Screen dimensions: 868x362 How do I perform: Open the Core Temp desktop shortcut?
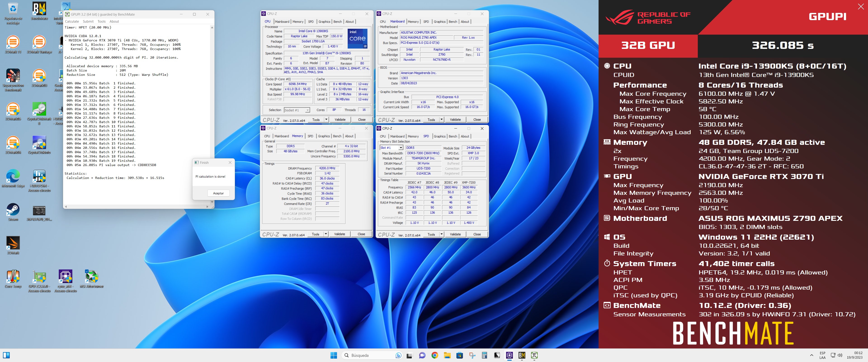(x=13, y=279)
